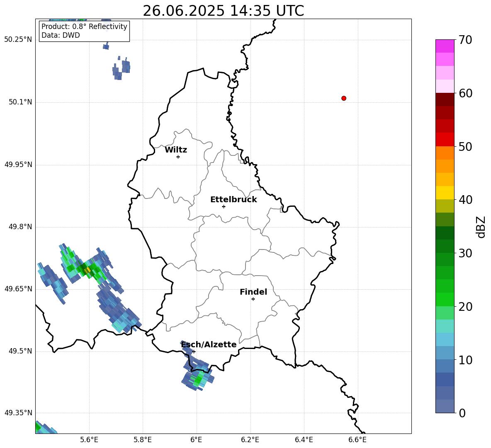Click the Findel station cross marker

coord(253,299)
